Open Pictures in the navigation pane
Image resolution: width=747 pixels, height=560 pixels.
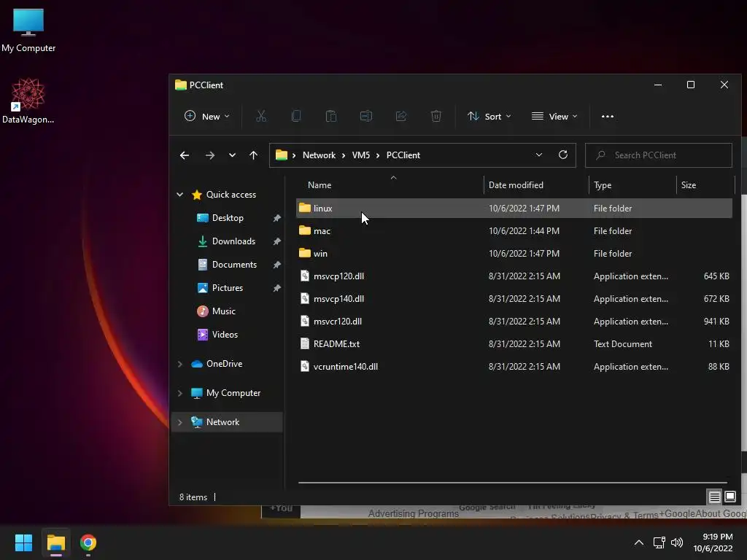(228, 288)
